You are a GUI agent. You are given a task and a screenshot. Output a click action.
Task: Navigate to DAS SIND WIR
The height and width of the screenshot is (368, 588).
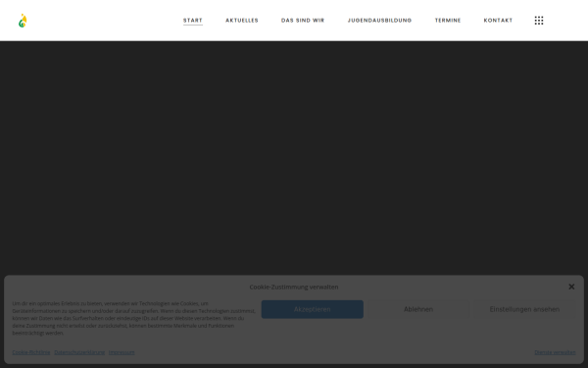click(303, 21)
